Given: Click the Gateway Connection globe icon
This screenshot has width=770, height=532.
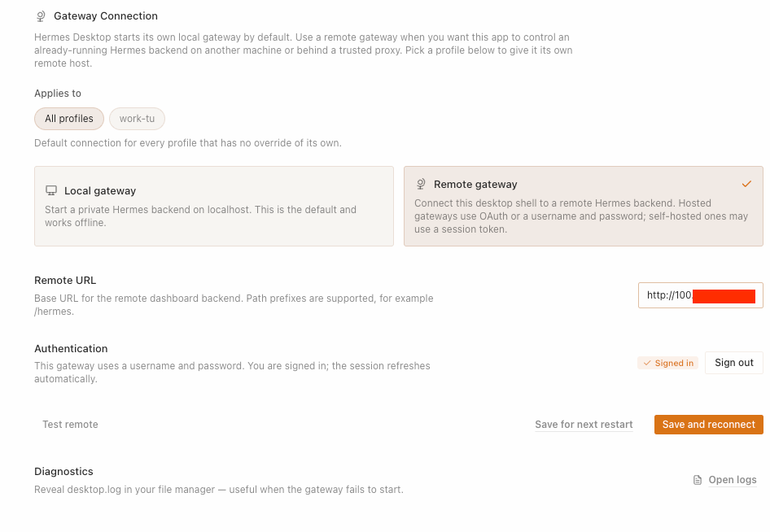Looking at the screenshot, I should [41, 16].
